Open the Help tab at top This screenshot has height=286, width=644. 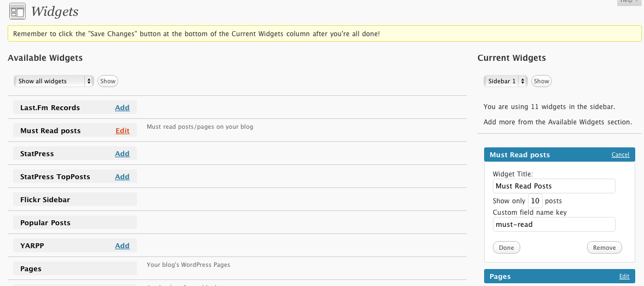(x=629, y=2)
